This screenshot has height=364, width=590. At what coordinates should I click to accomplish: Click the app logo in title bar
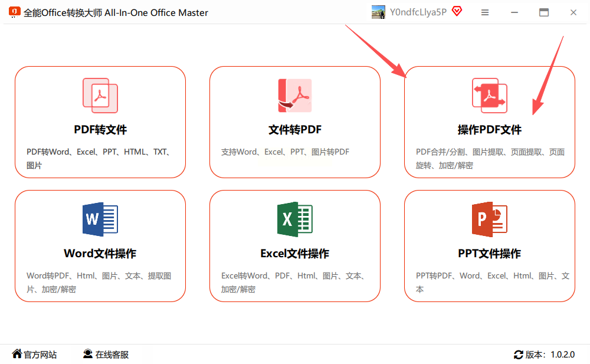14,12
